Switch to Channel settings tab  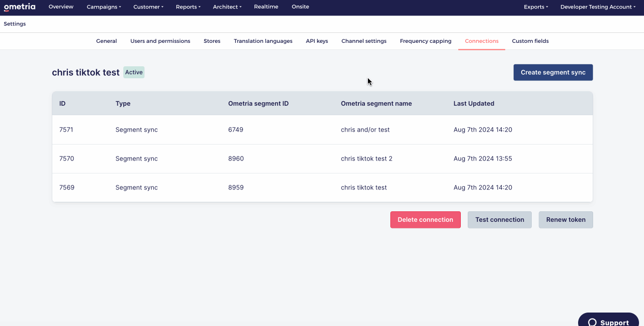click(x=364, y=41)
